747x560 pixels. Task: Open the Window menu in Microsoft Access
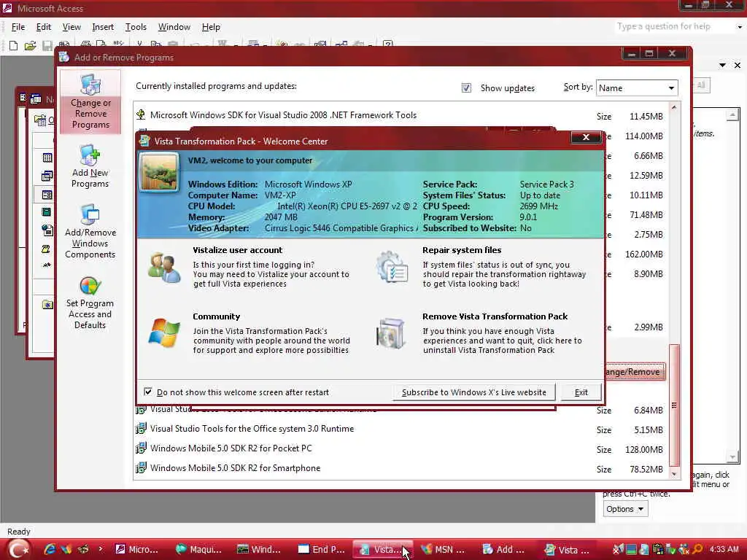(x=174, y=27)
